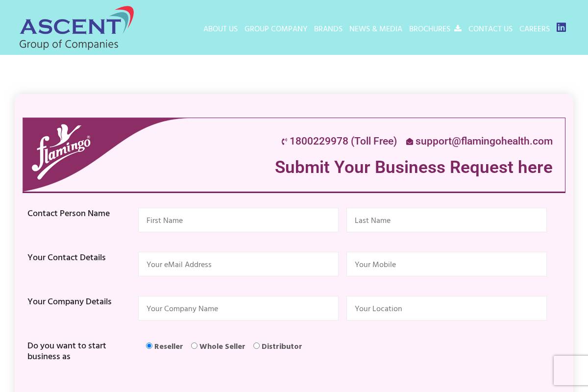
Task: Open the Brochures menu item
Action: [430, 29]
